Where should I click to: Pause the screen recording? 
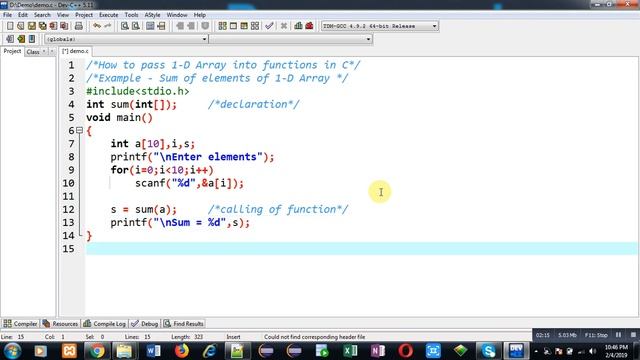(x=618, y=335)
